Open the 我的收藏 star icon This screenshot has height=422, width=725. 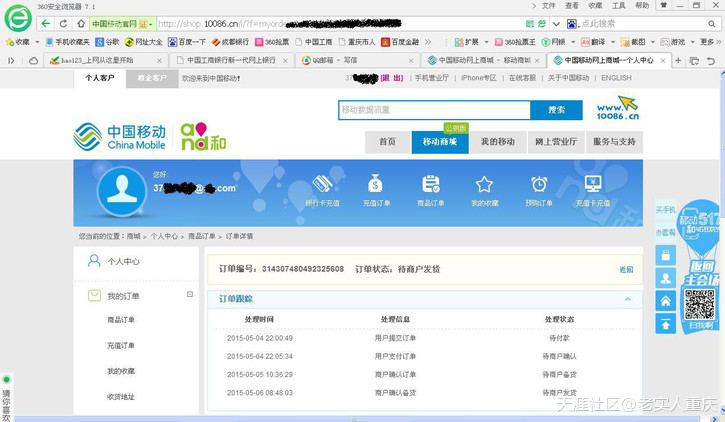coord(484,184)
